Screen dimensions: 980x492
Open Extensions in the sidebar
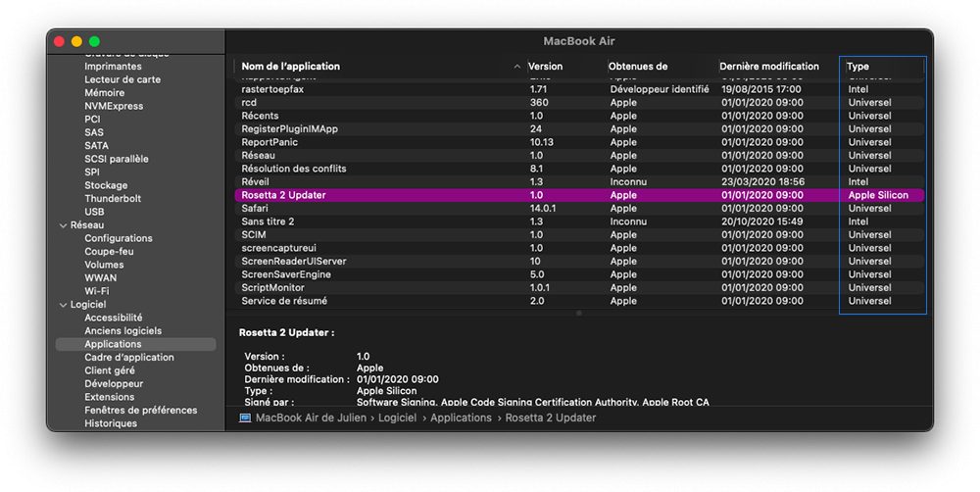[x=110, y=397]
